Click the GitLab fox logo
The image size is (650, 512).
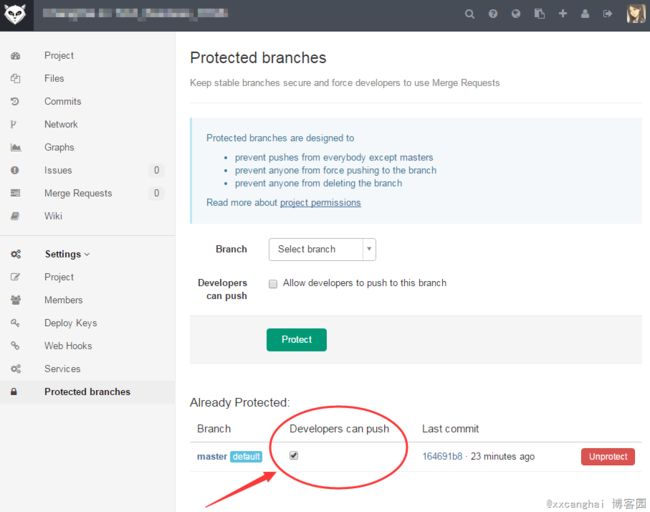tap(15, 15)
